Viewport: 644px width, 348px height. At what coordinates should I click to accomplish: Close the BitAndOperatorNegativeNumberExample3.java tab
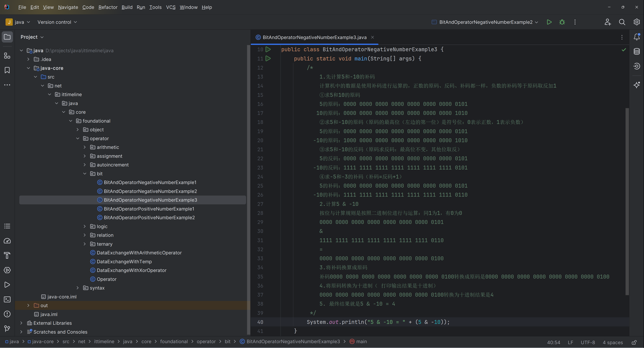click(x=372, y=37)
